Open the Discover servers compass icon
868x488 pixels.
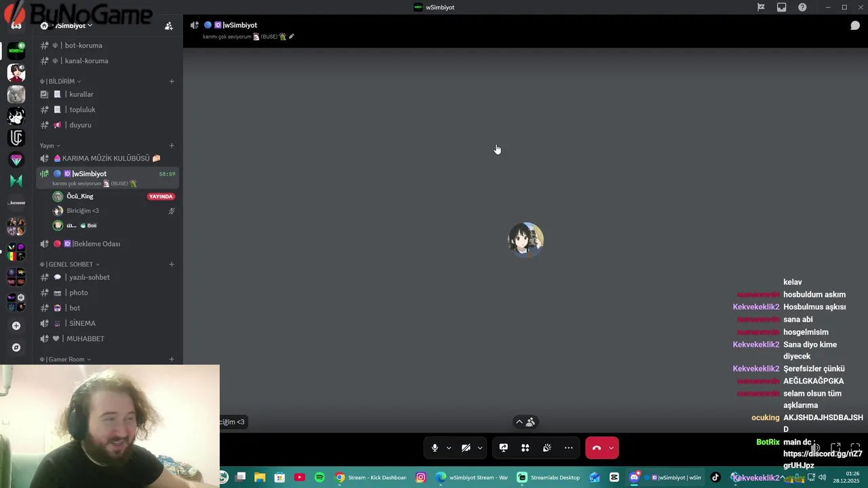16,348
